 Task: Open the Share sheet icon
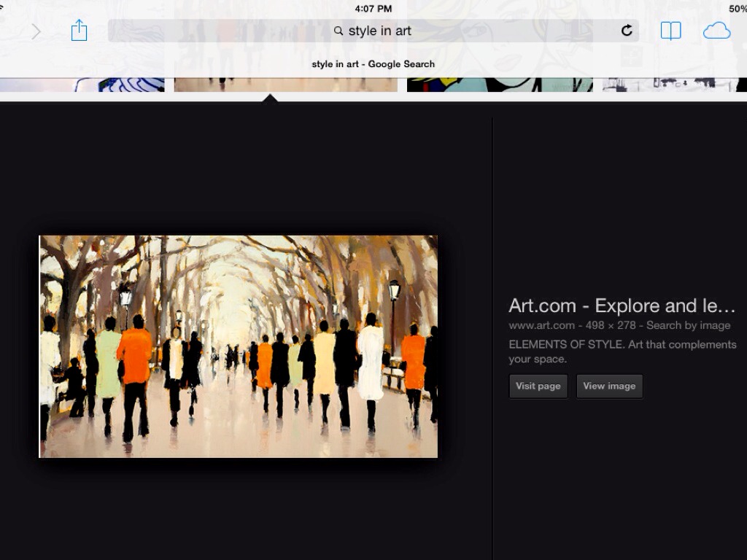79,31
